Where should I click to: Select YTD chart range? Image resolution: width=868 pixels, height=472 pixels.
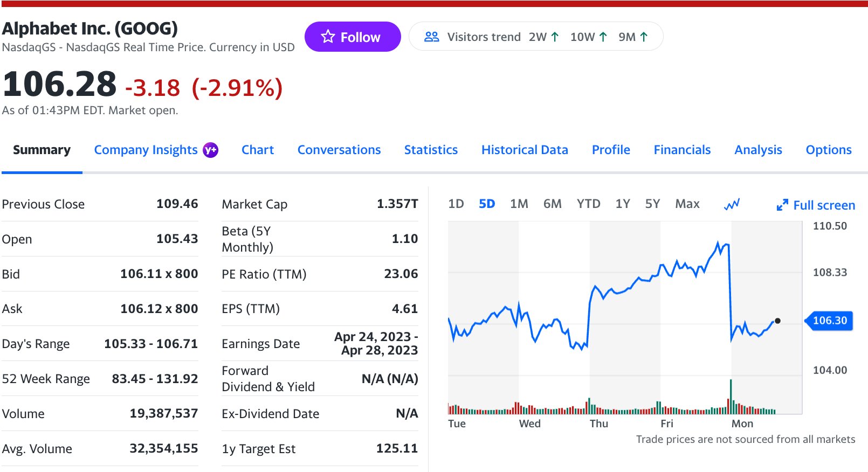589,204
